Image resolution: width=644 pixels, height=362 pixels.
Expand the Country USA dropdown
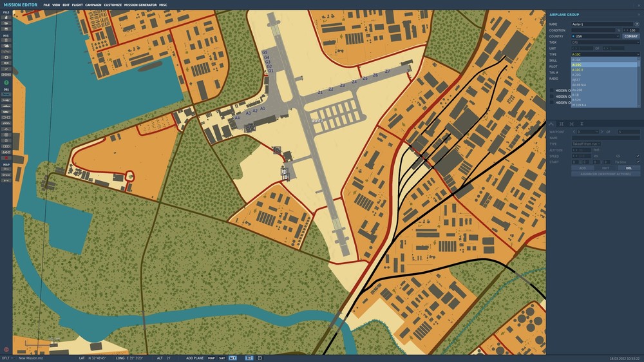pos(595,36)
